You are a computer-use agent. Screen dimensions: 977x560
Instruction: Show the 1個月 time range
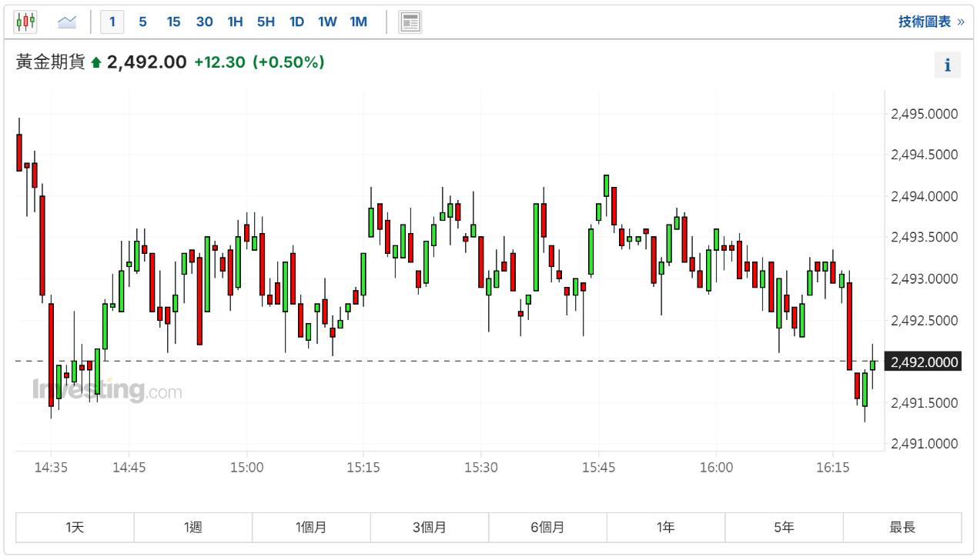tap(311, 527)
